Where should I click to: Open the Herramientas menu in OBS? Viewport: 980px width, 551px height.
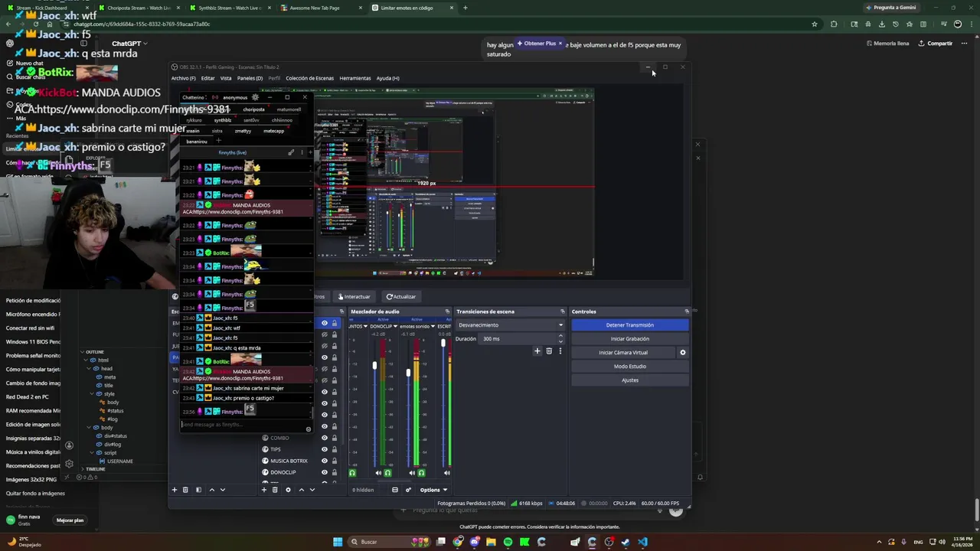pos(355,78)
